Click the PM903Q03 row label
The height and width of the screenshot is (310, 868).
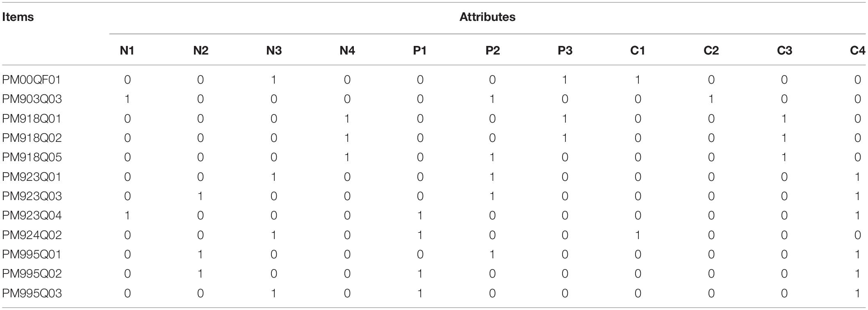(32, 99)
